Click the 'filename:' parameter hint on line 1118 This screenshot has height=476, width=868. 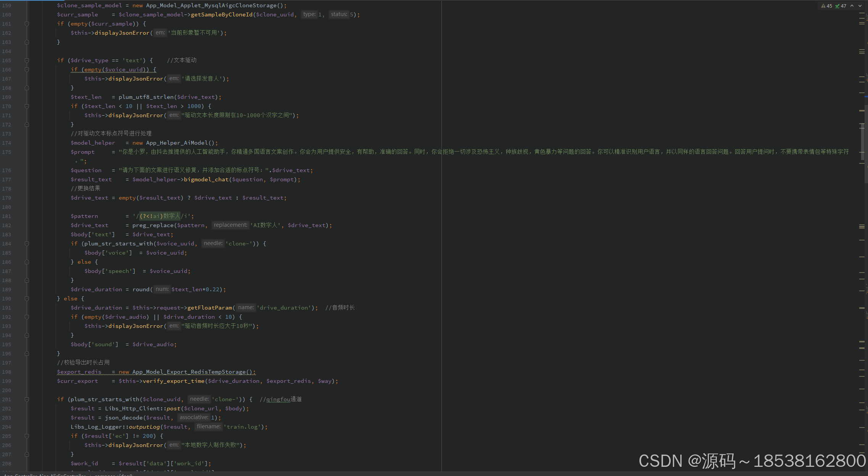coord(208,427)
